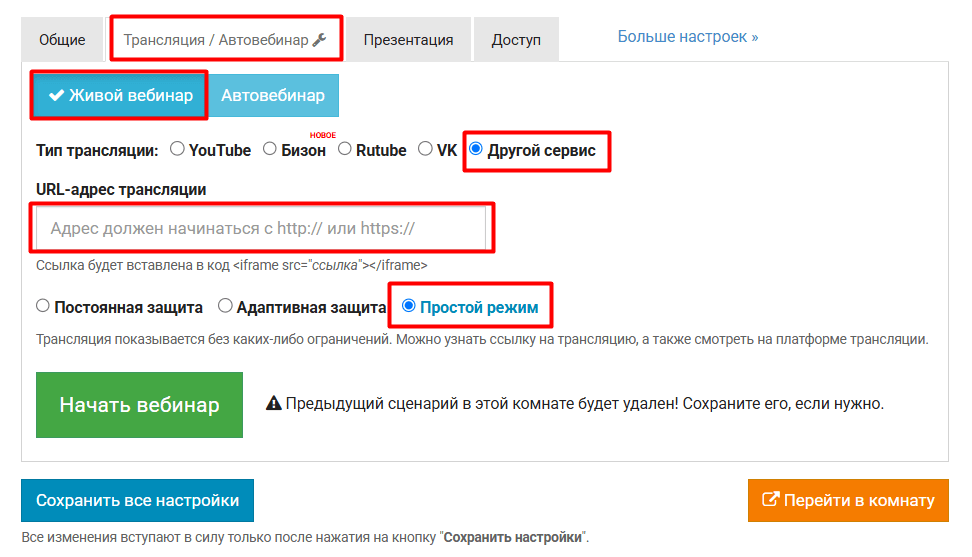Switch to the Презентация tab

pos(408,40)
